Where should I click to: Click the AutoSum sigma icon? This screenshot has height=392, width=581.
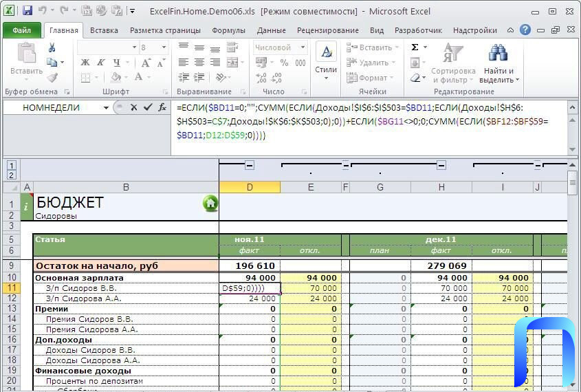coord(415,47)
